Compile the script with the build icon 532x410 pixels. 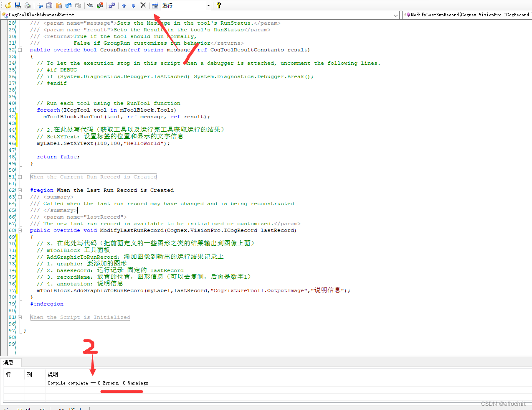pyautogui.click(x=155, y=5)
